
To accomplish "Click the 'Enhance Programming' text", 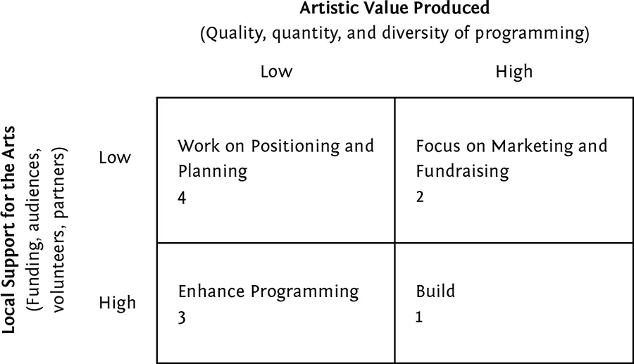I will [x=268, y=292].
